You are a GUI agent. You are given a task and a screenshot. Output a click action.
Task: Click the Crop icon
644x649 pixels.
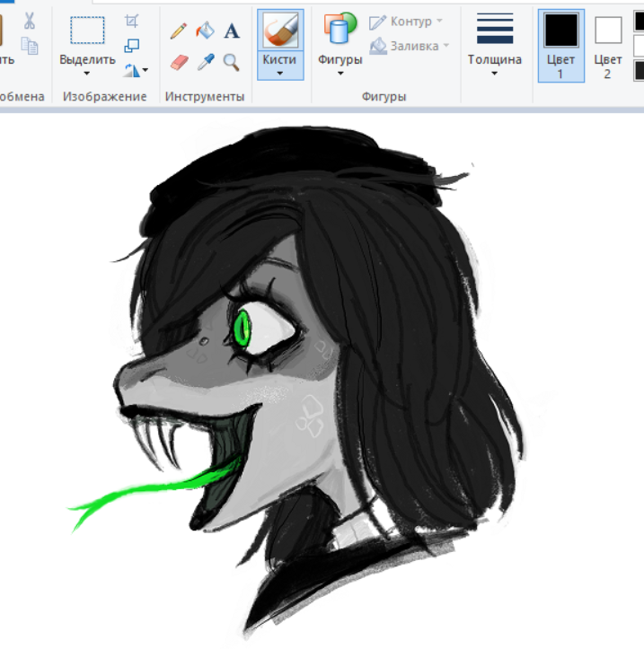tap(132, 21)
